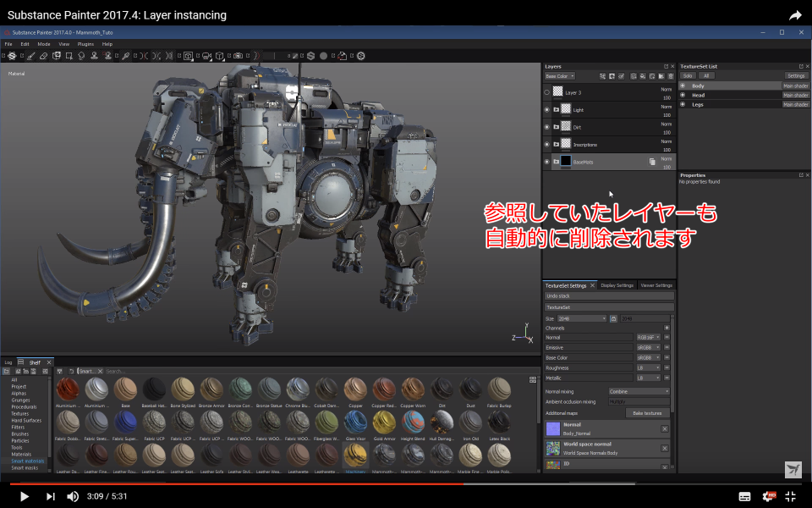Click the shelf Search field
The height and width of the screenshot is (508, 812).
coord(315,371)
